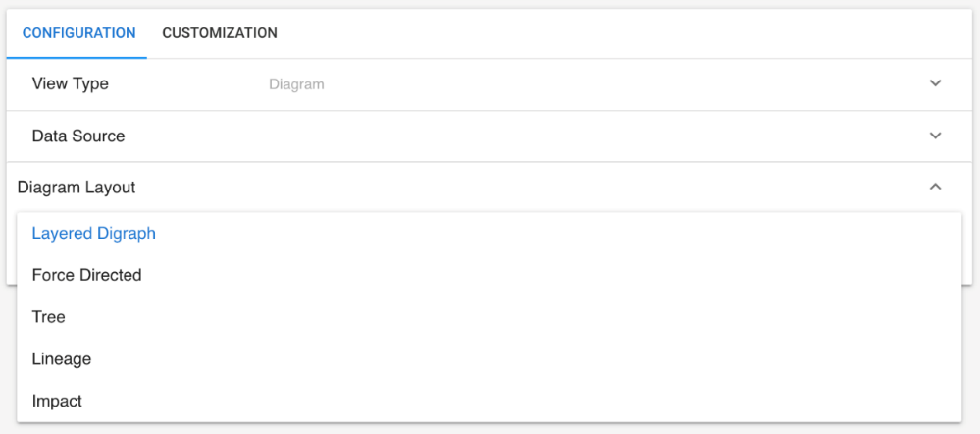Expand the View Type chevron arrow
Viewport: 980px width, 434px height.
point(935,84)
